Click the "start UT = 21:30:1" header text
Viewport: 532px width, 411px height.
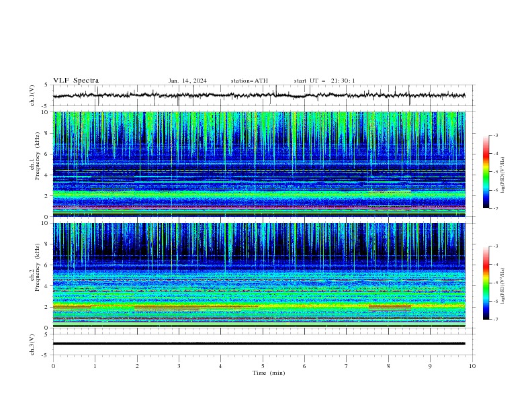click(x=324, y=81)
